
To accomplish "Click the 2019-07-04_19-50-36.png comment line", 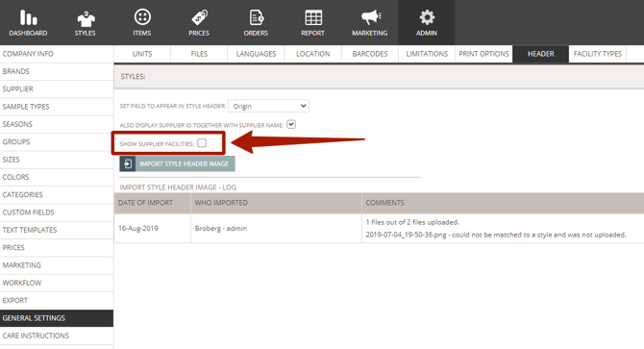I will pos(496,235).
